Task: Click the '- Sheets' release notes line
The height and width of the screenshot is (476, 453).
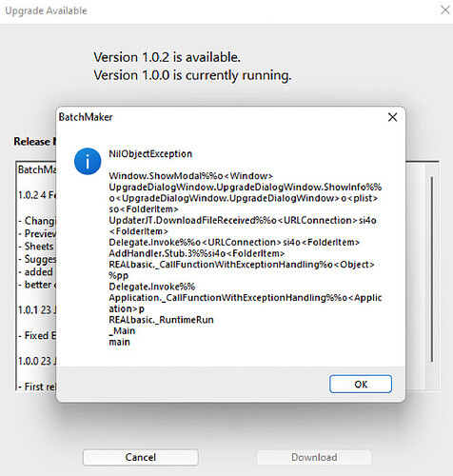Action: tap(36, 247)
